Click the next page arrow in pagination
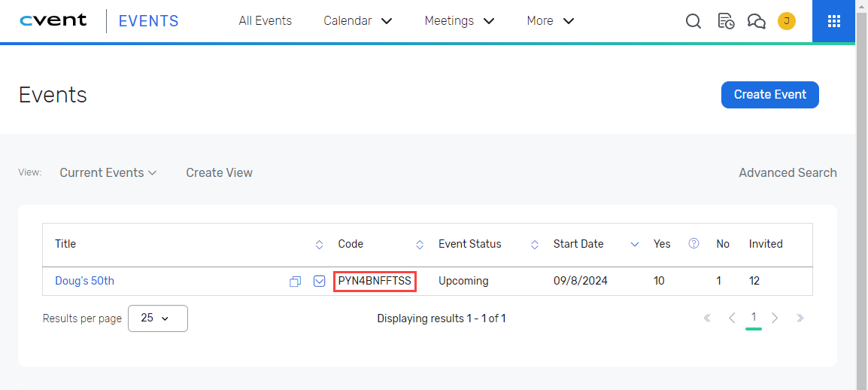Screen dimensions: 868x390 [x=775, y=318]
